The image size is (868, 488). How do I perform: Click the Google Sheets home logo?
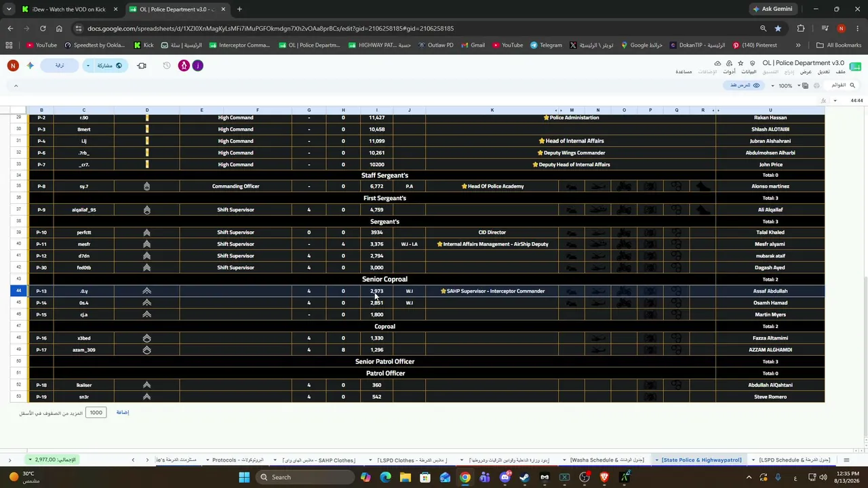tap(855, 66)
